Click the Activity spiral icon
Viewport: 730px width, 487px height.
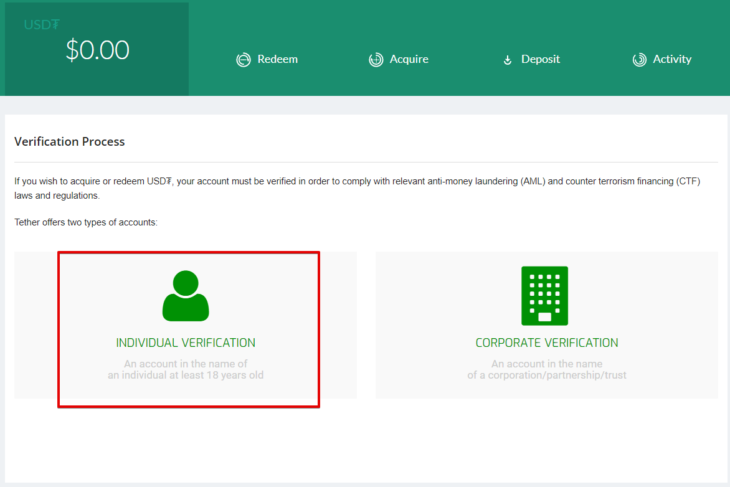[639, 60]
